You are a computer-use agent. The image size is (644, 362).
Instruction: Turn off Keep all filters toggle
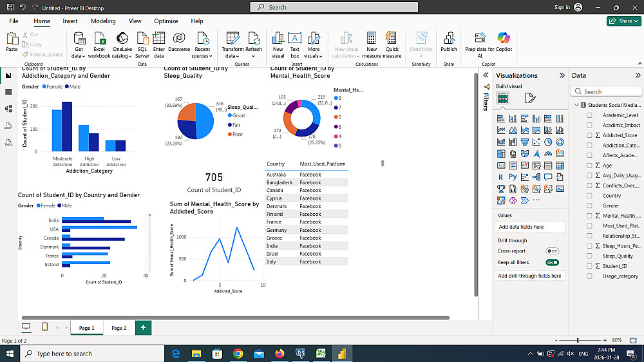(x=552, y=263)
